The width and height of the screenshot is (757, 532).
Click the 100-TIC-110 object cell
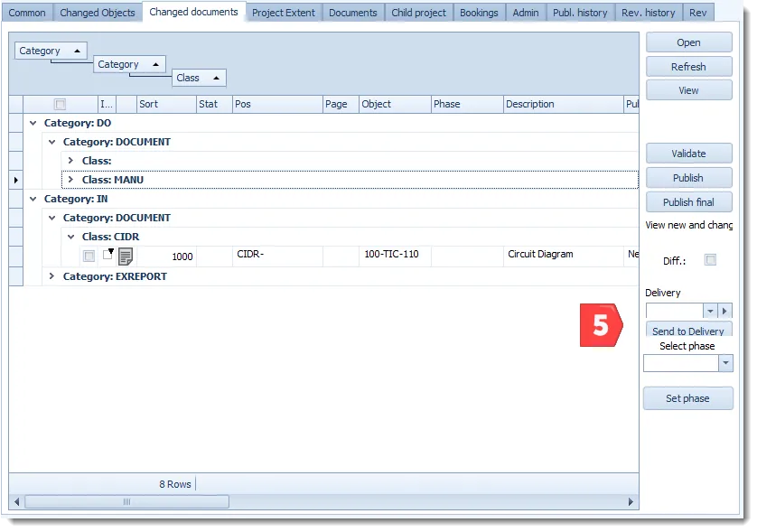click(395, 256)
